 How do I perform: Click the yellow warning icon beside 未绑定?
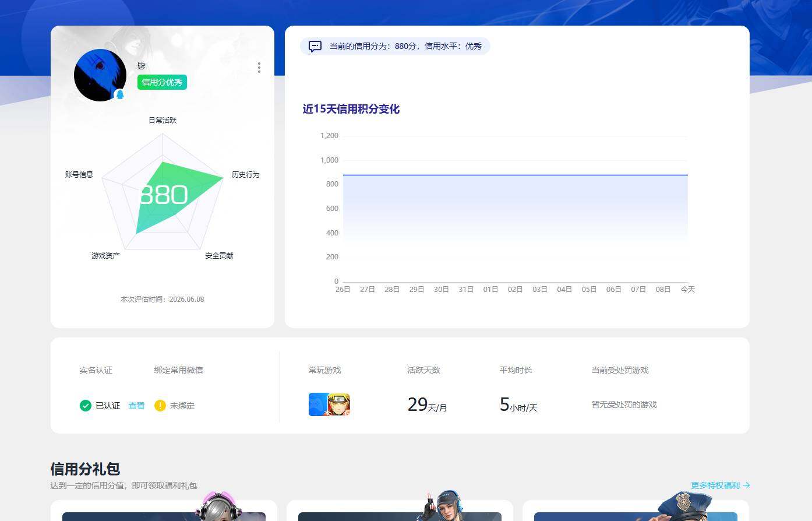pos(160,406)
